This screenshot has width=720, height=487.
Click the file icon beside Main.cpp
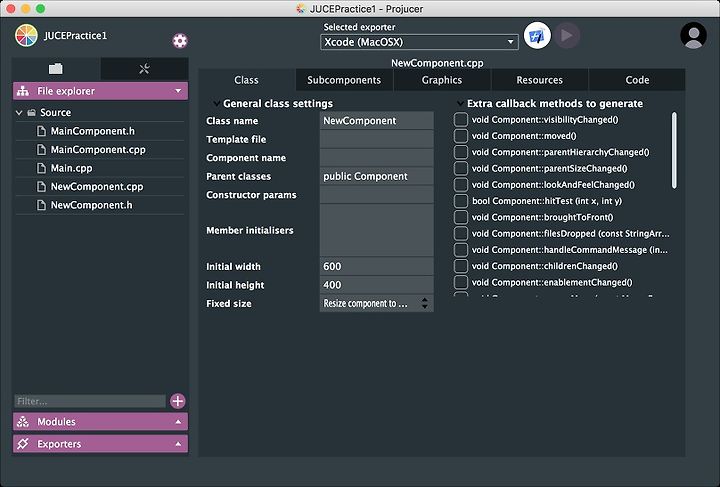[41, 168]
